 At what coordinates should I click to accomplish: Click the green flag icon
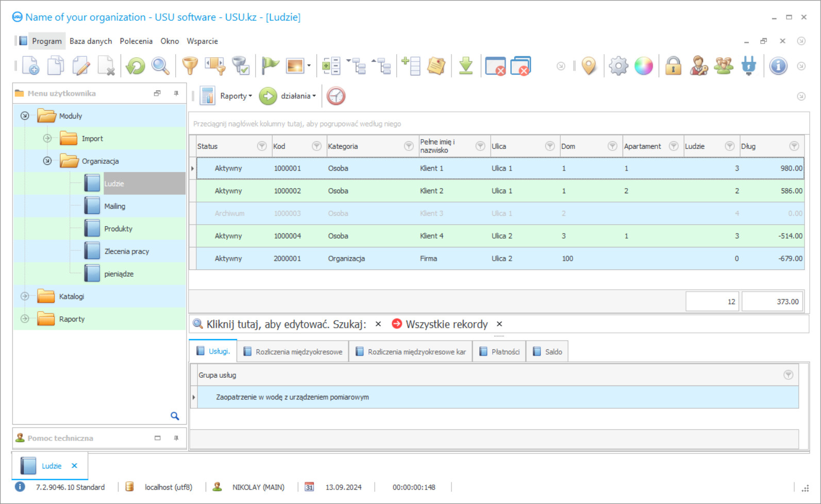point(270,66)
